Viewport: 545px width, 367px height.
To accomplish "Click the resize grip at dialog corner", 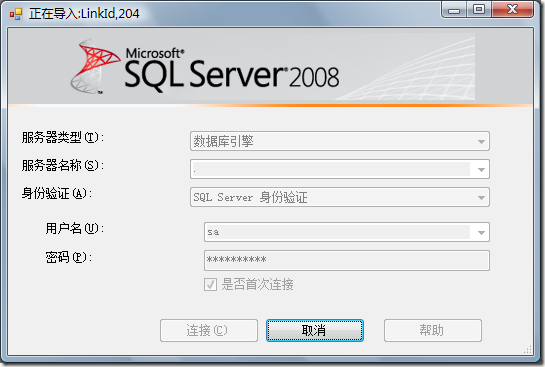I will tap(528, 349).
